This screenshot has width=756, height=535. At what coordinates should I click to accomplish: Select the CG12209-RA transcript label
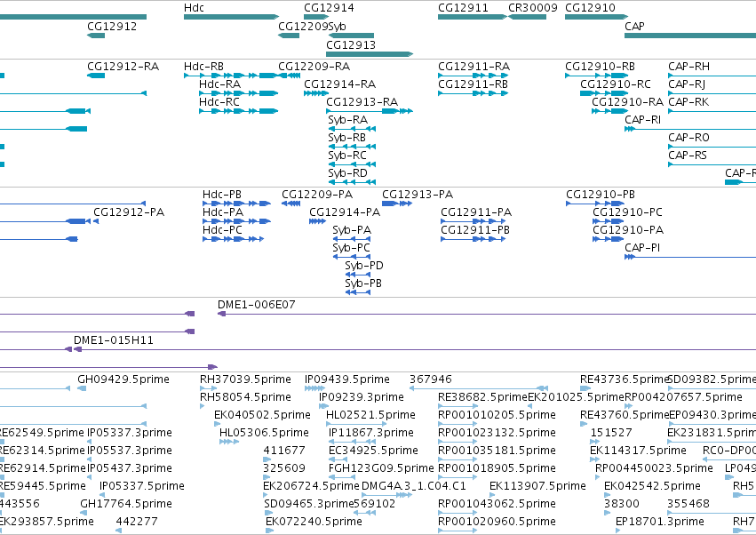tap(314, 66)
